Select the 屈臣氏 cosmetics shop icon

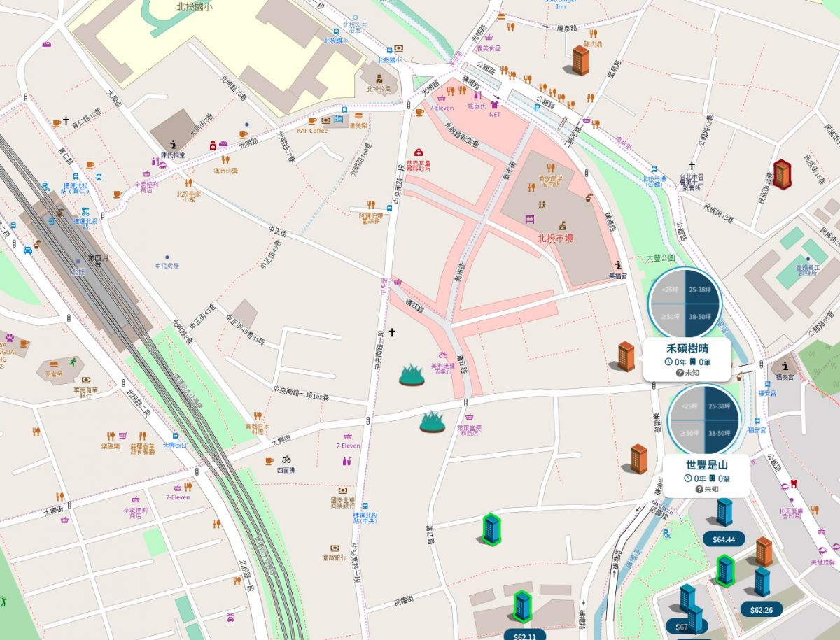[x=478, y=95]
